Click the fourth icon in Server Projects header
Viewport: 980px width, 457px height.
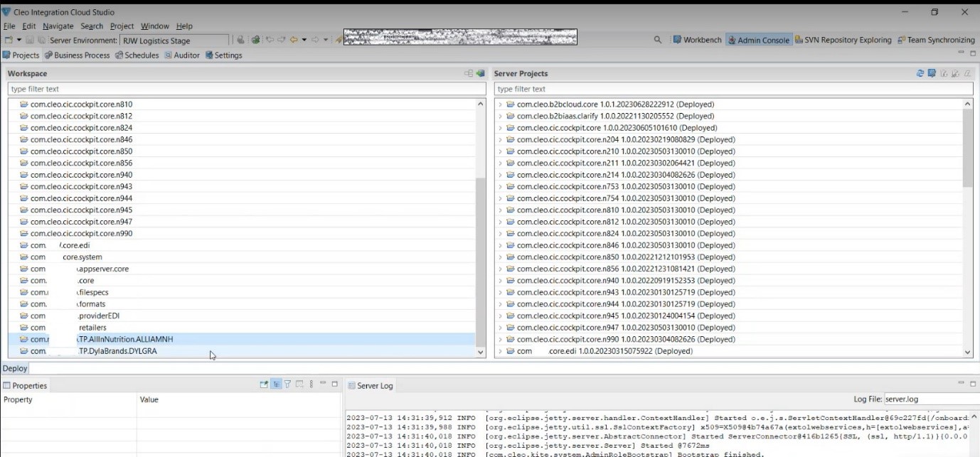tap(955, 74)
